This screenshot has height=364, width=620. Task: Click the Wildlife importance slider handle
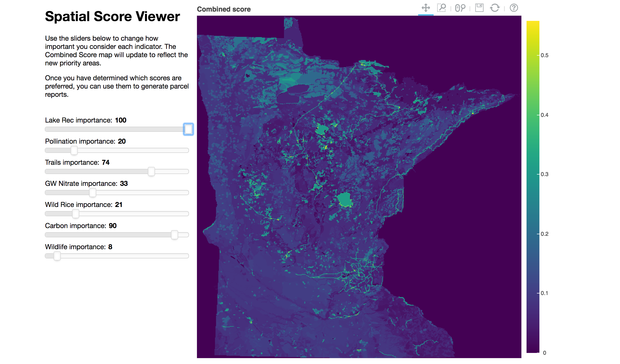click(x=57, y=256)
